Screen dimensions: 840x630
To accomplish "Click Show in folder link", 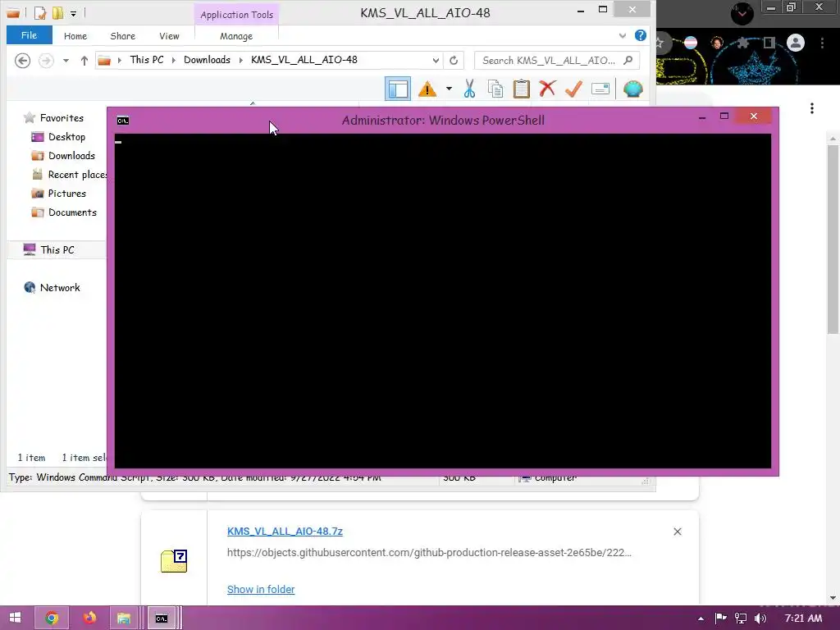I will click(261, 589).
